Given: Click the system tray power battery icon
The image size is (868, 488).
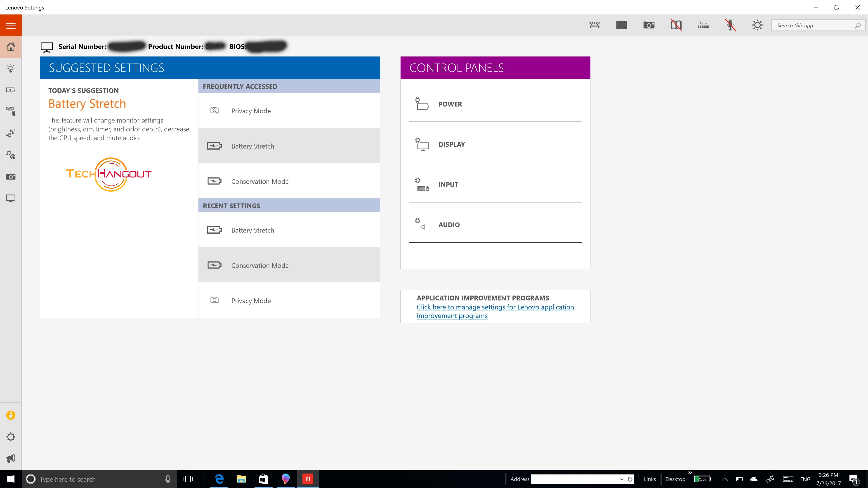Looking at the screenshot, I should tap(739, 479).
